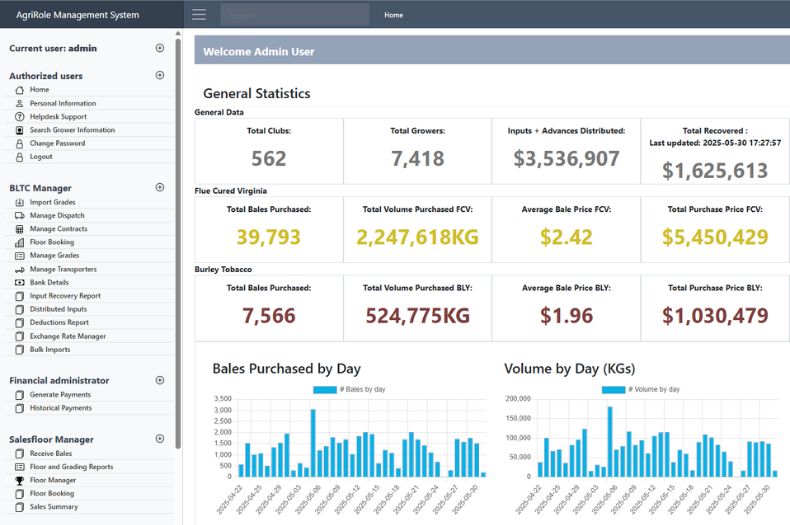
Task: Click the Average Bale Price FCV $2.42
Action: click(566, 237)
